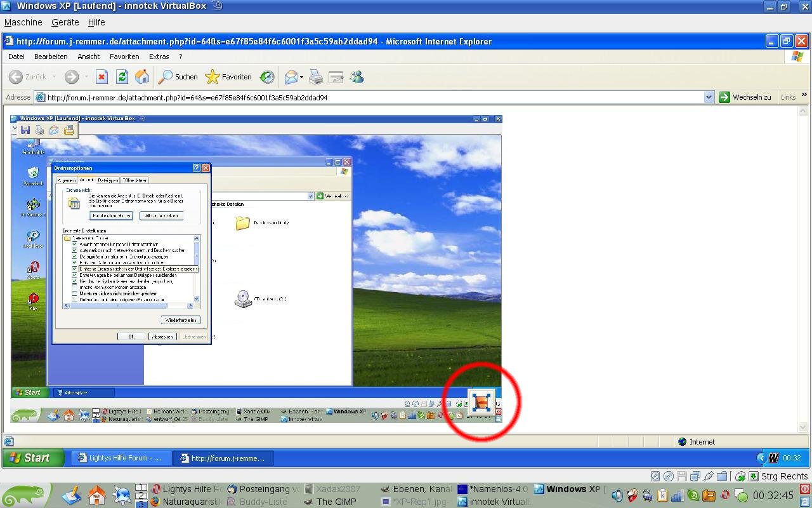This screenshot has width=812, height=508.
Task: Click the VirtualBox keyboard capture indicator
Action: point(754,476)
